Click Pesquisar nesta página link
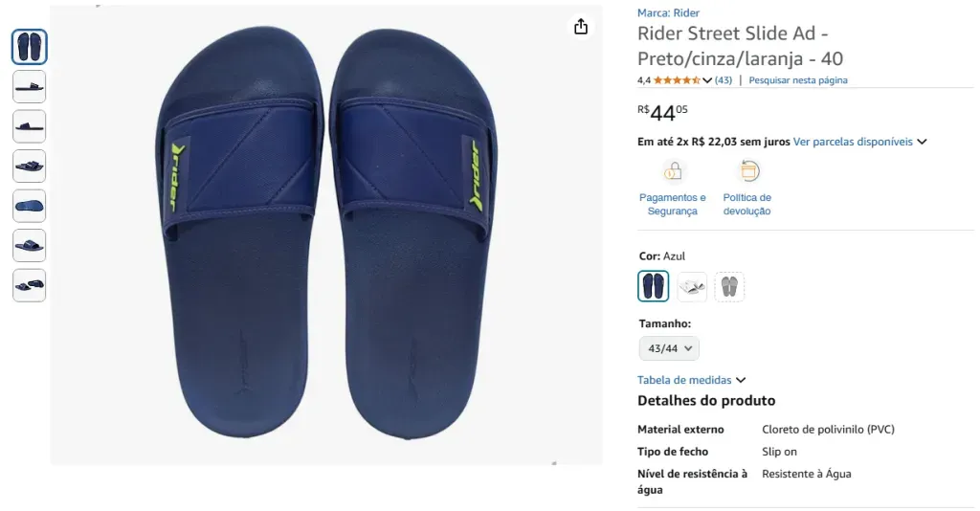Screen dimensions: 980x511 (798, 80)
